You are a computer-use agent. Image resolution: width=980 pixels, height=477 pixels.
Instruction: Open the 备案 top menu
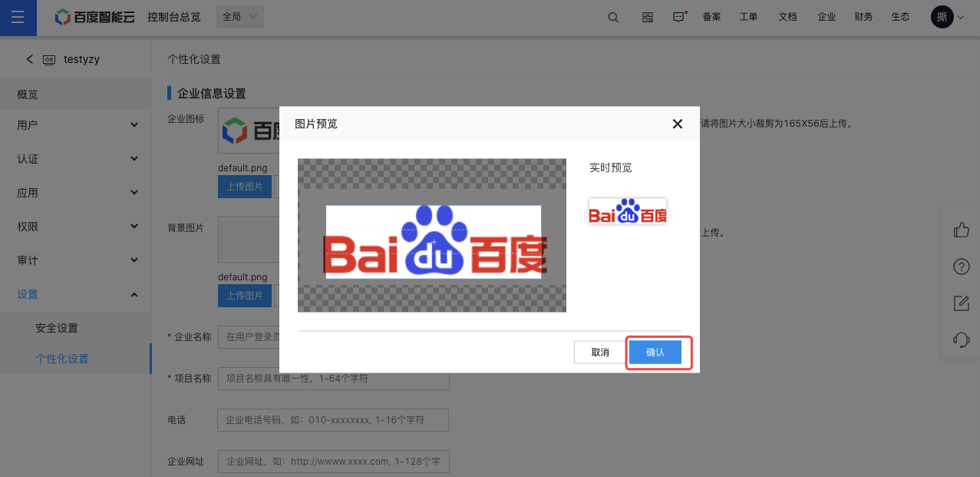711,17
